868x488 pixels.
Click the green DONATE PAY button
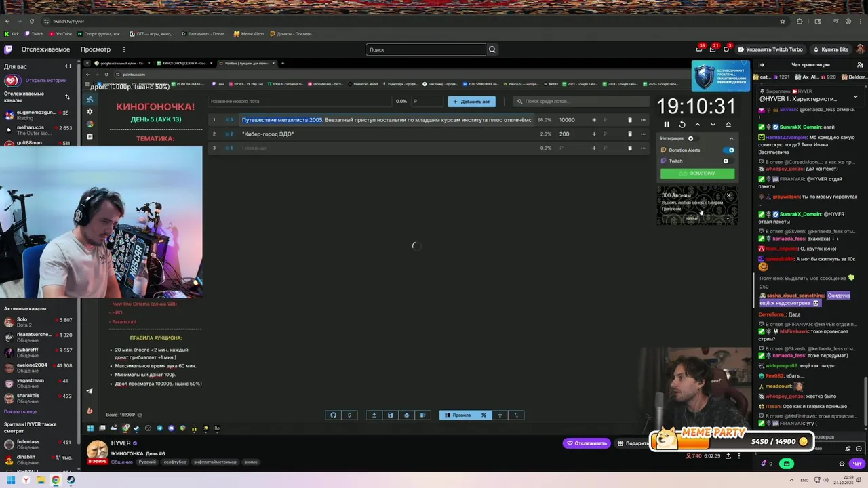click(697, 174)
